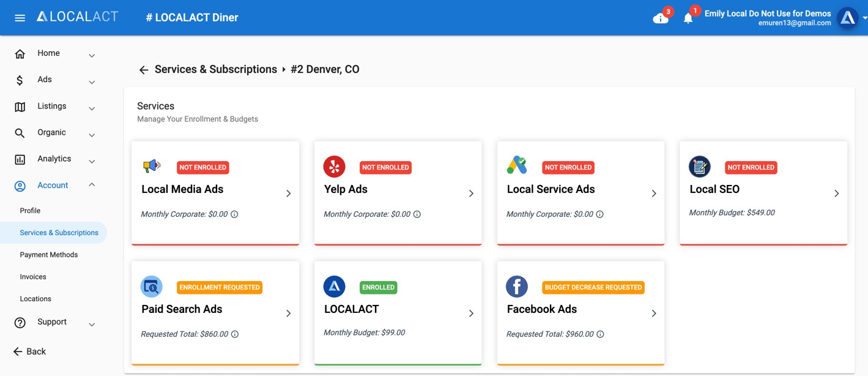Open the bell notifications icon
Viewport: 868px width, 376px height.
tap(688, 18)
